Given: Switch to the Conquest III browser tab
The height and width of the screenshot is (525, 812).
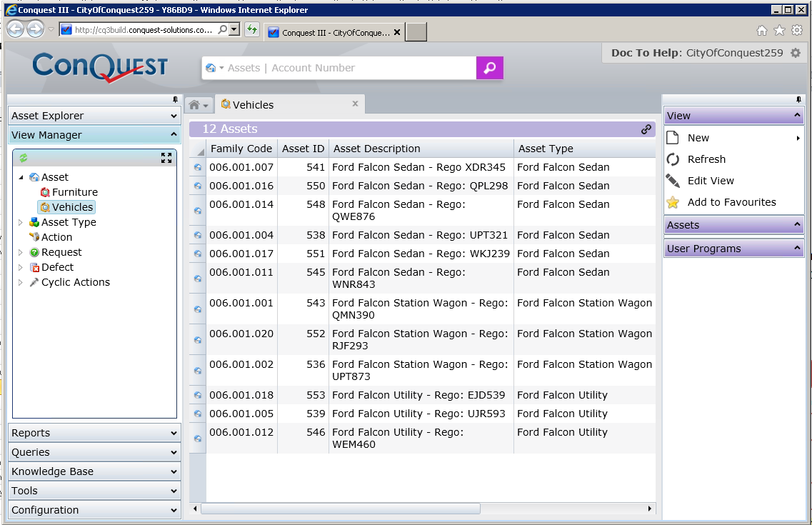Looking at the screenshot, I should click(x=335, y=32).
